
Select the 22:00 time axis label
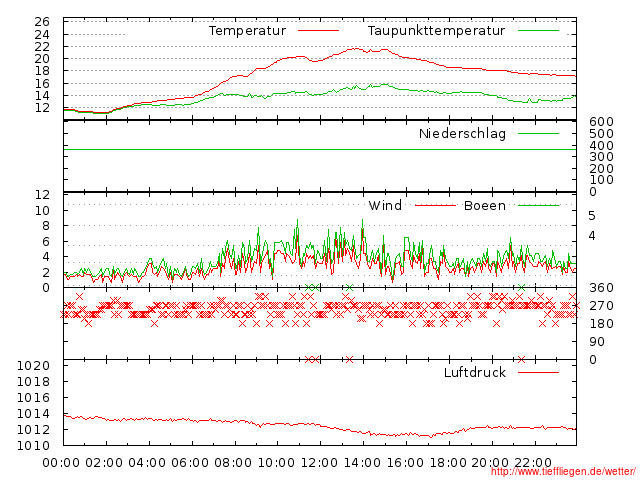[533, 463]
